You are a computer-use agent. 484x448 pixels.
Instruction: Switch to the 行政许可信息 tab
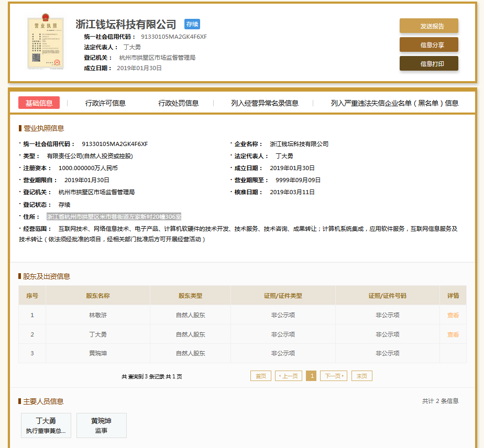click(105, 103)
